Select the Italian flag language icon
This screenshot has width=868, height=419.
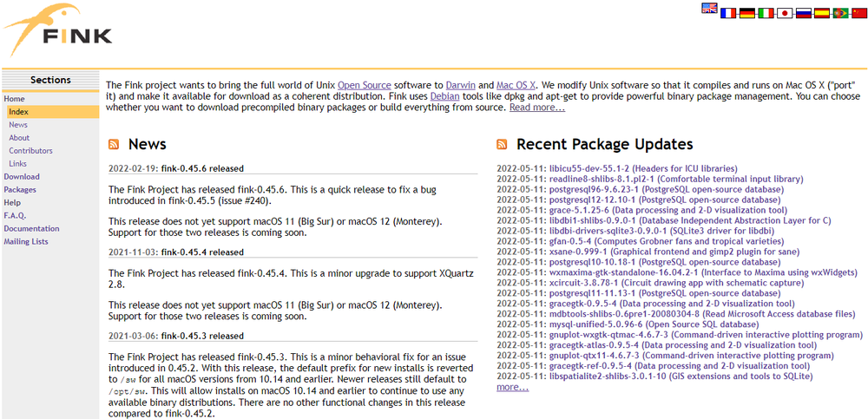(x=766, y=13)
